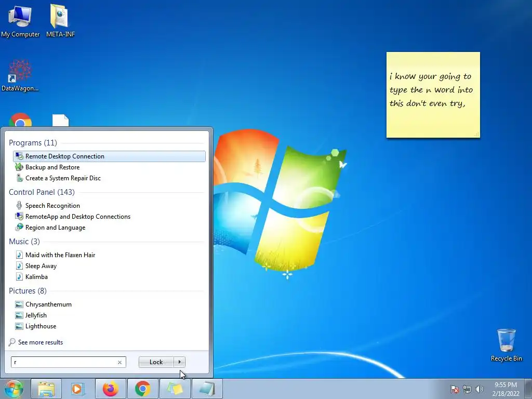Click Sticky Notes taskbar icon
This screenshot has width=532, height=399.
click(x=175, y=389)
